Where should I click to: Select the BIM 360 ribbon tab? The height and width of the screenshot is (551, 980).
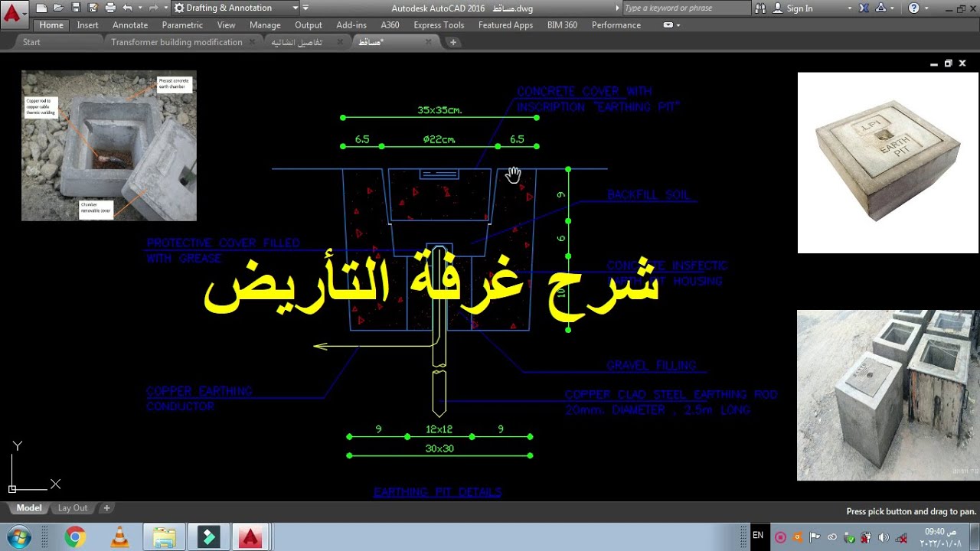click(x=562, y=25)
